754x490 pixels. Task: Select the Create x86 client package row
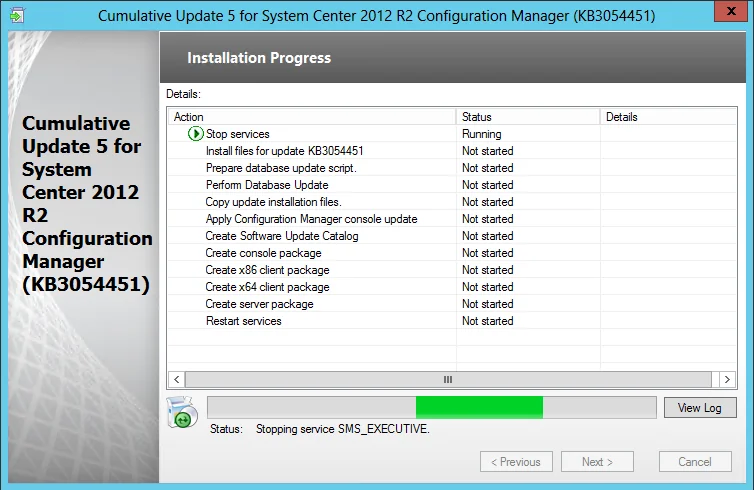(452, 270)
